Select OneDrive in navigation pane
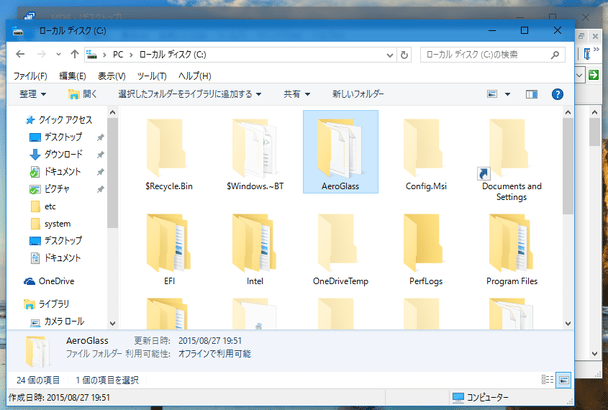This screenshot has height=410, width=608. pos(49,281)
